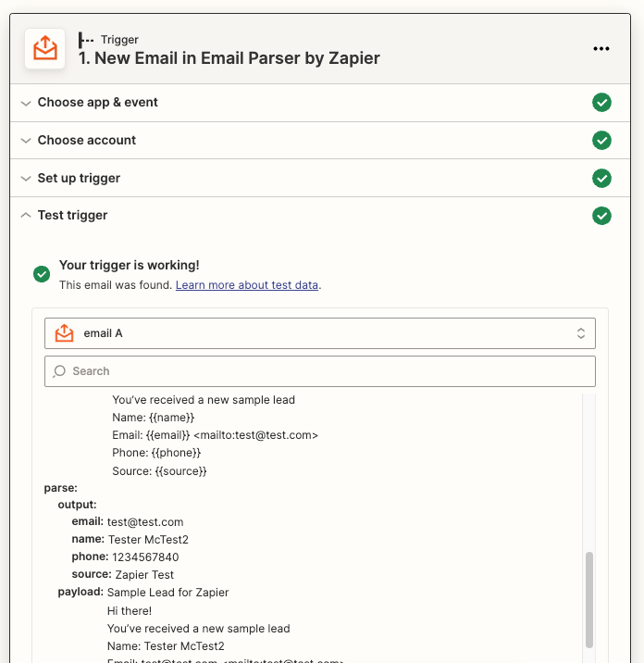Click the payload value Sample Lead for Zapier
Screen dimensions: 644x663
(167, 593)
